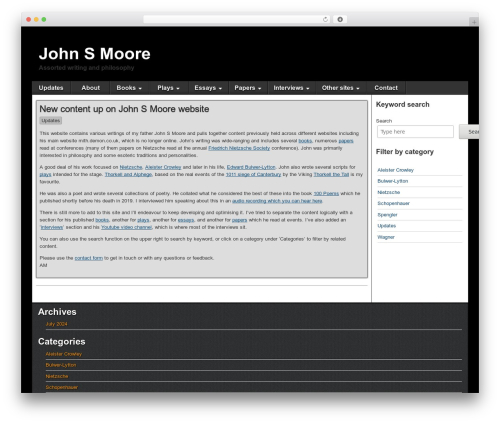Screen dimensions: 500x423
Task: Expand the Plays dropdown menu
Action: 168,88
